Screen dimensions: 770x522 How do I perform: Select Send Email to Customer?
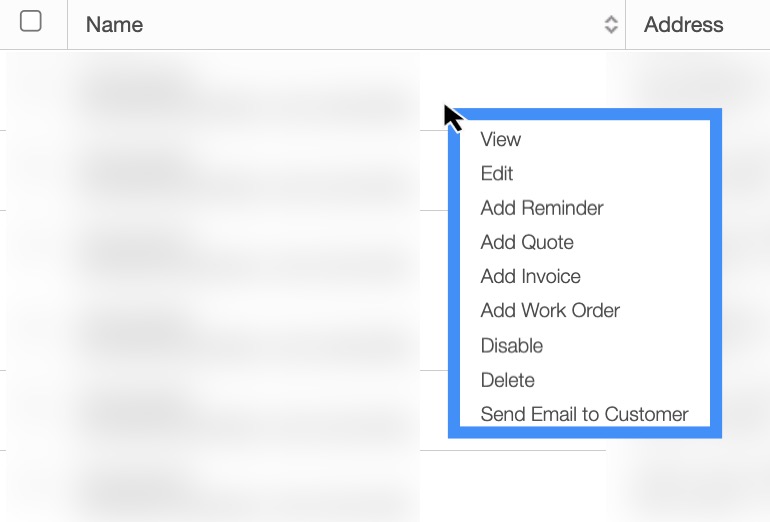pos(584,414)
